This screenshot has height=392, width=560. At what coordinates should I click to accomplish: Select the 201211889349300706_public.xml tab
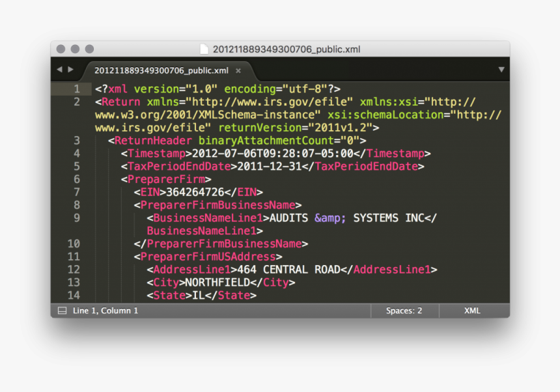coord(161,70)
